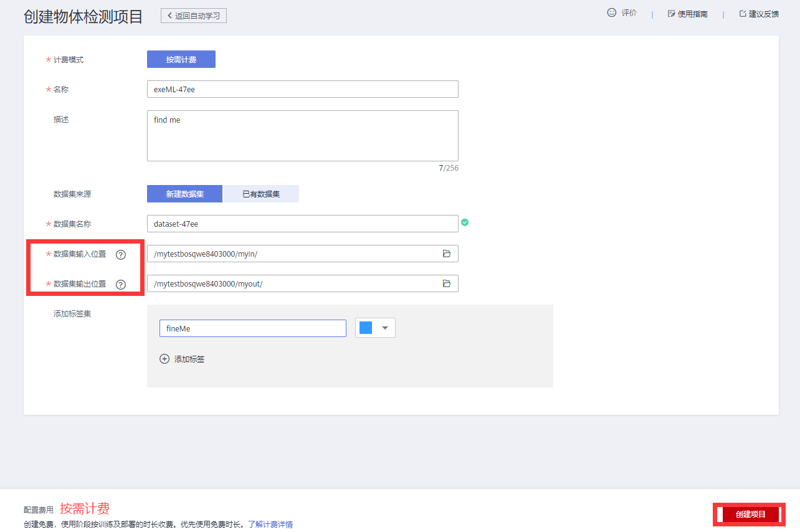Click the folder icon in dataset input path

click(446, 254)
